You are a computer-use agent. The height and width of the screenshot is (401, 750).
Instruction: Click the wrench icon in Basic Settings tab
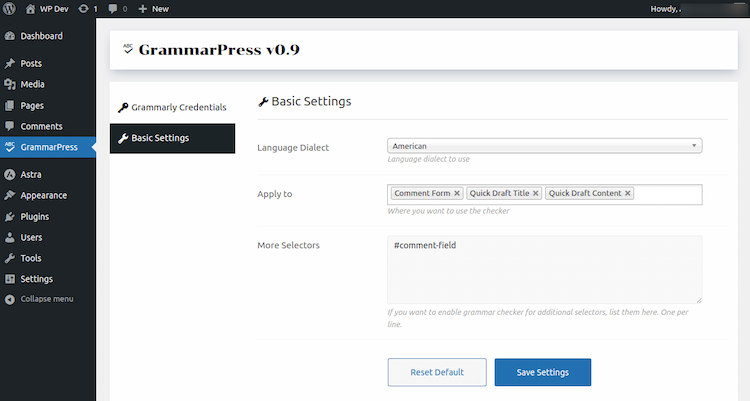pos(123,138)
